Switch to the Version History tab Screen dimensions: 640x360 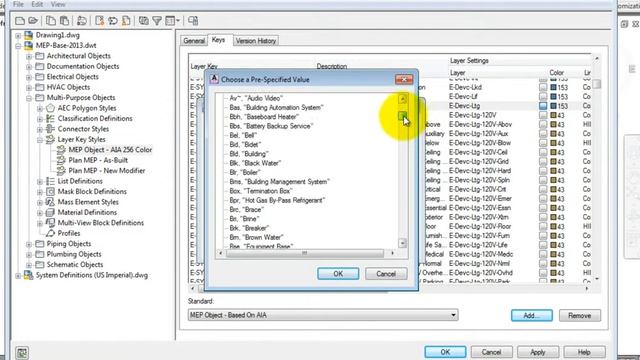256,41
